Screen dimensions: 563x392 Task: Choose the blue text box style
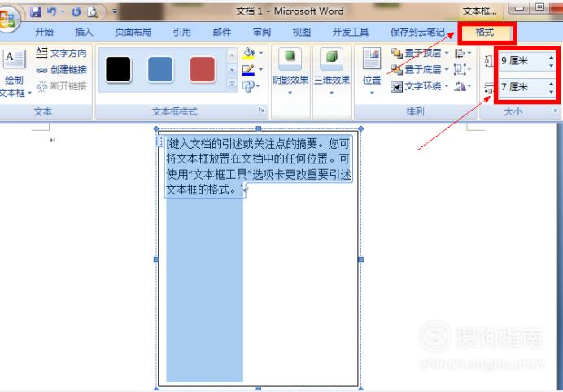[160, 69]
